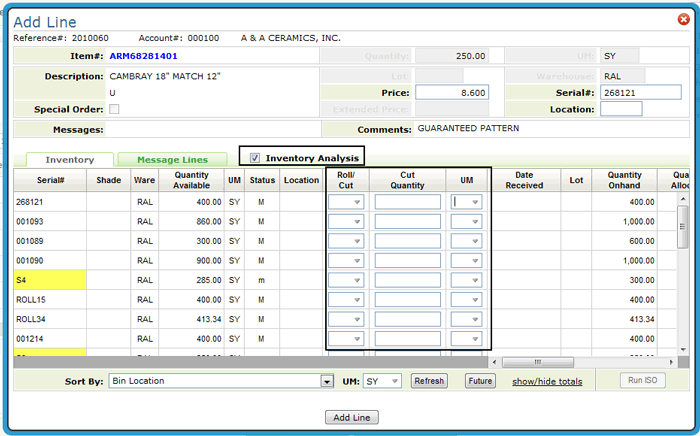Open UM dropdown for serial 001214

coord(466,339)
